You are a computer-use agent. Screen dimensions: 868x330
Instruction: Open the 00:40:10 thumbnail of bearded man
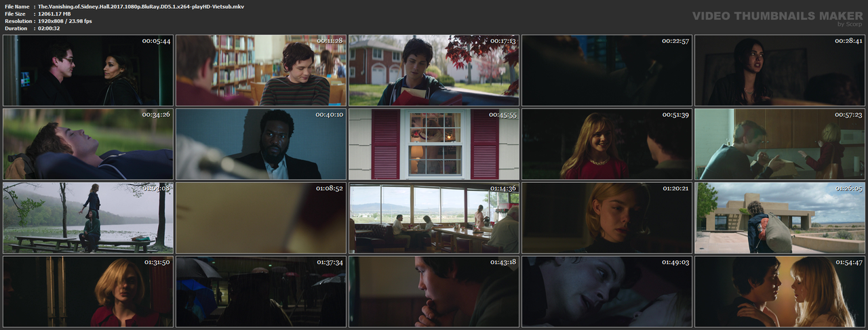(261, 144)
